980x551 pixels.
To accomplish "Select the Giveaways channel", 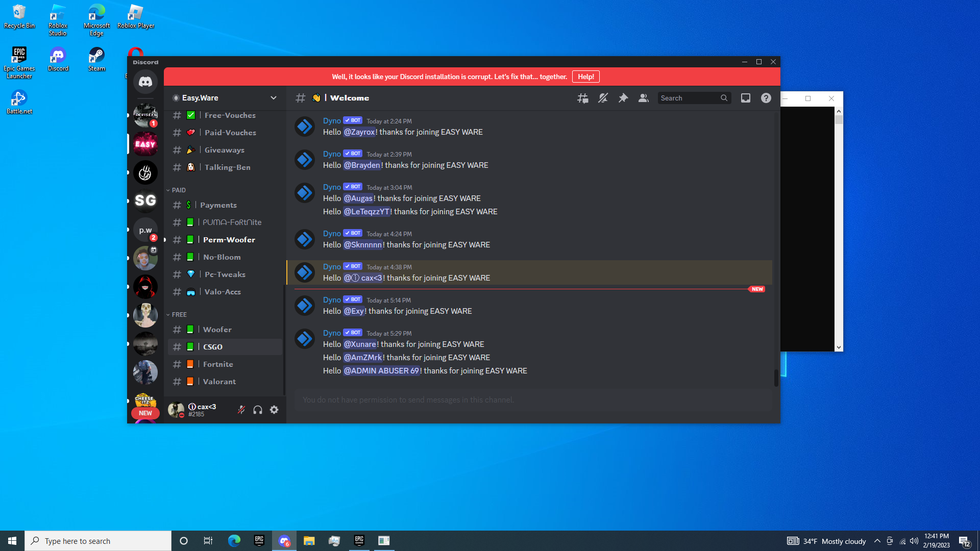I will point(224,150).
